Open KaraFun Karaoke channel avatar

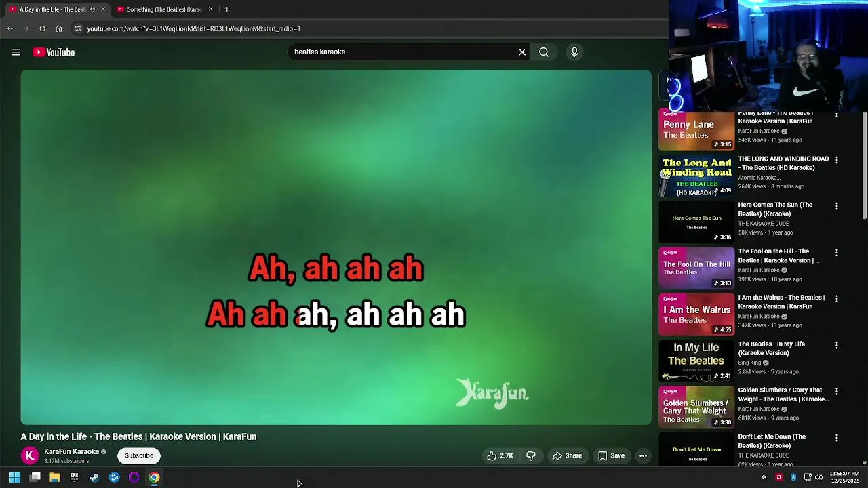[x=30, y=455]
